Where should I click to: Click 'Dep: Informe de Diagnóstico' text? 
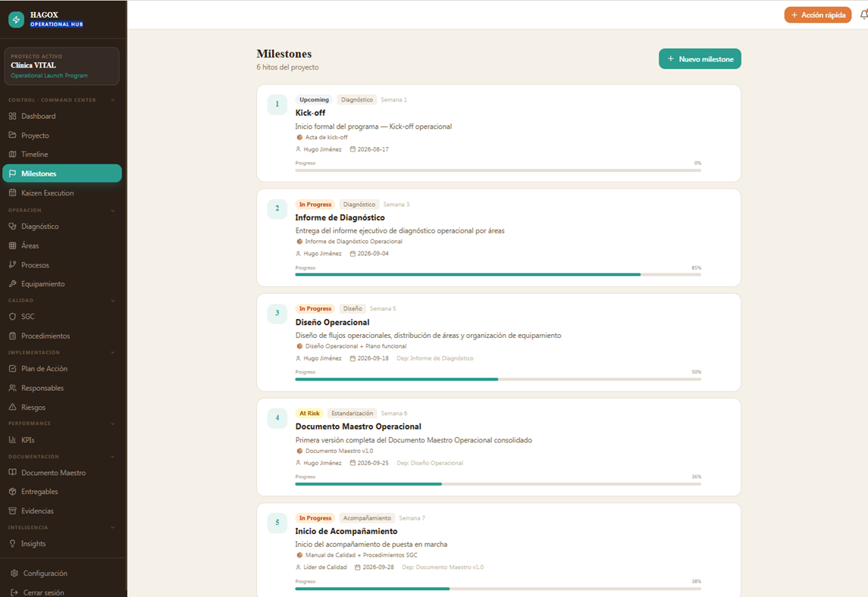[x=435, y=358]
